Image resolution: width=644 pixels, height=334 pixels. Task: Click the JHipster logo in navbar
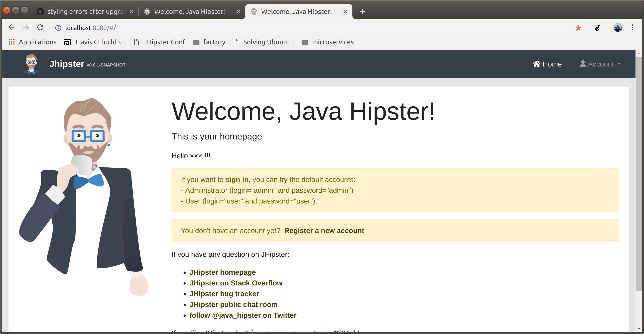coord(31,64)
